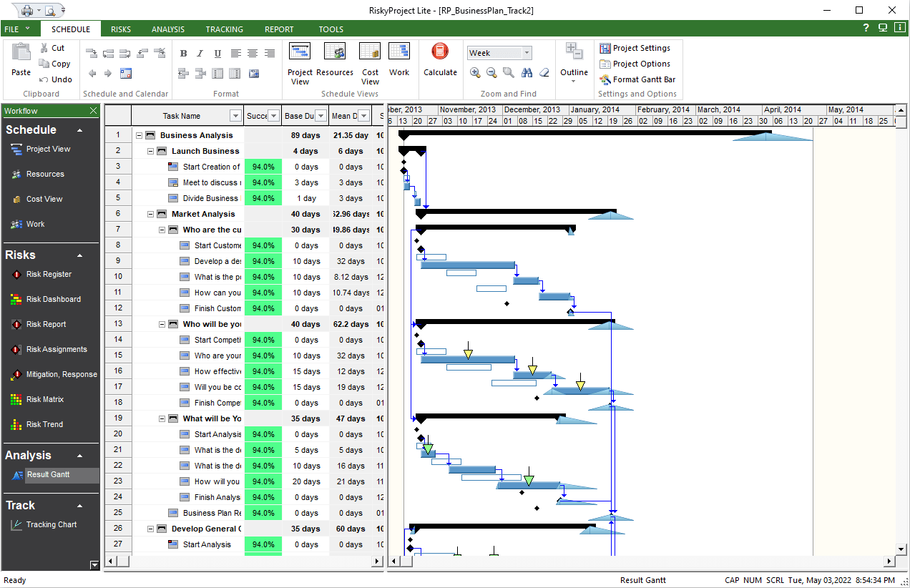Collapse the Schedule section in Workflow
This screenshot has width=910, height=588.
79,130
